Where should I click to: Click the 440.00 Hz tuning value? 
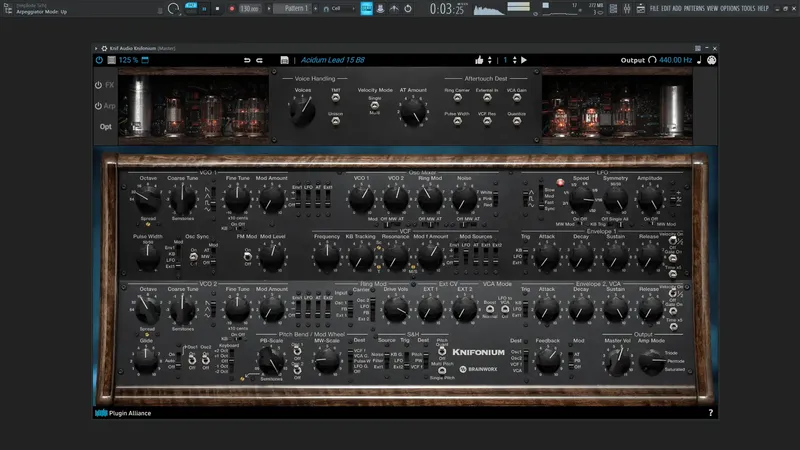[675, 60]
